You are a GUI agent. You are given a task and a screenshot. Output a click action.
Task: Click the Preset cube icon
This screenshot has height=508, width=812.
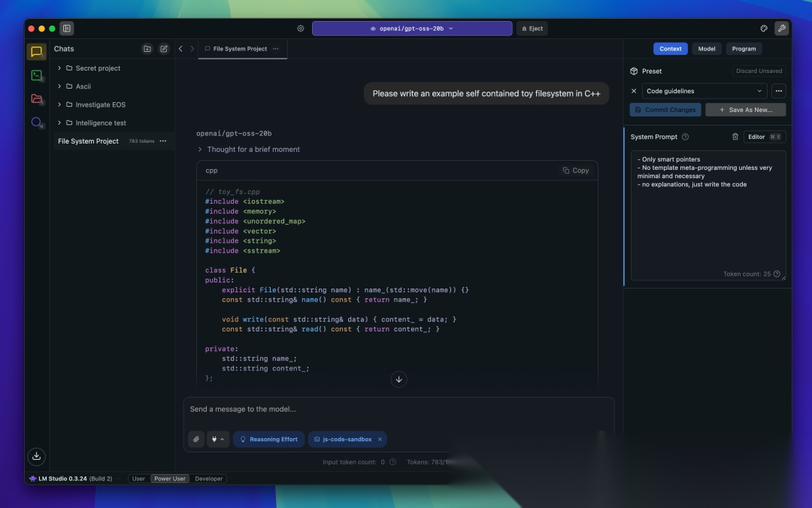[634, 71]
